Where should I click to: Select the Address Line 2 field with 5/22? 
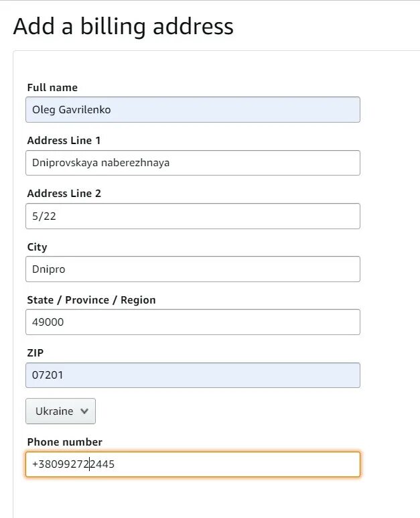(x=193, y=216)
